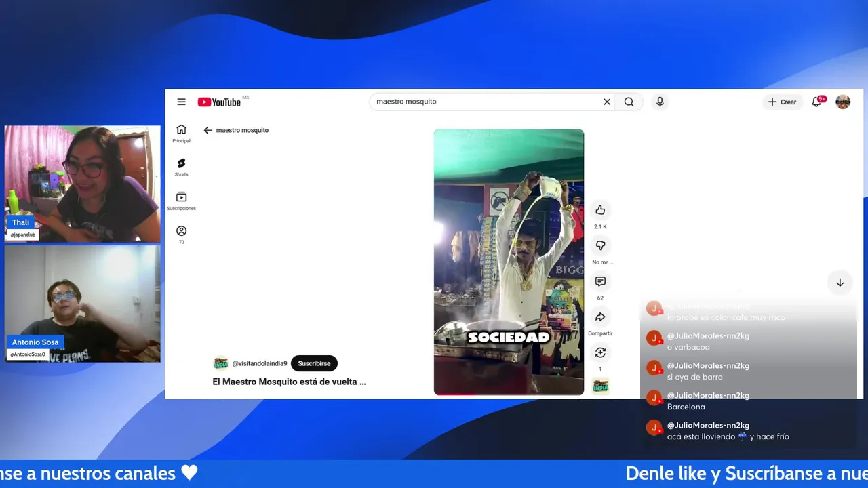Image resolution: width=868 pixels, height=488 pixels.
Task: Open Shorts in the sidebar
Action: (181, 167)
